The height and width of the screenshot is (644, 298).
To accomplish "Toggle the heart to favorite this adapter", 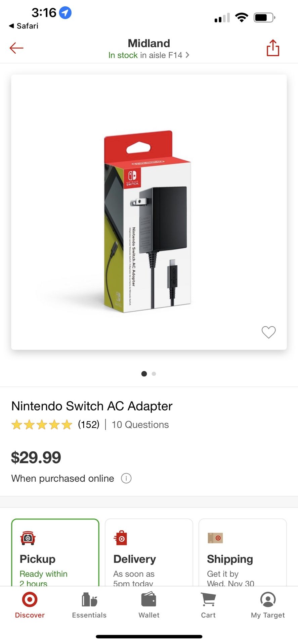I will pos(268,332).
